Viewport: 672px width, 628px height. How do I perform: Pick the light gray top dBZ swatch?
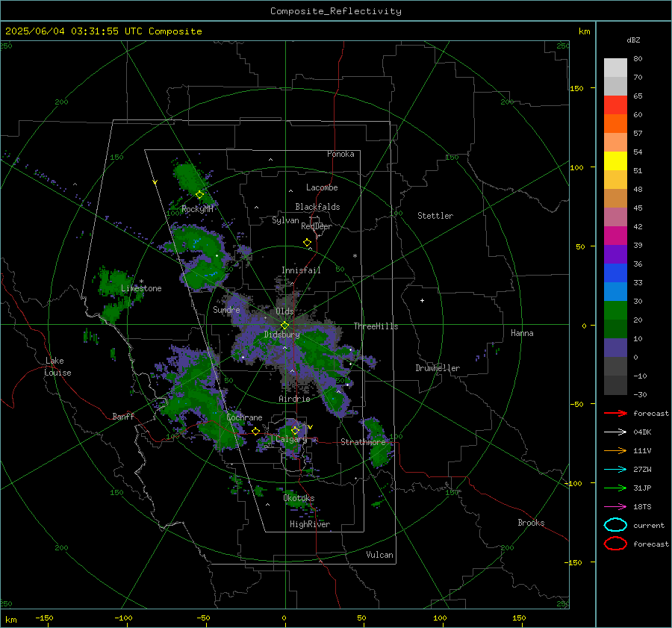(x=615, y=67)
